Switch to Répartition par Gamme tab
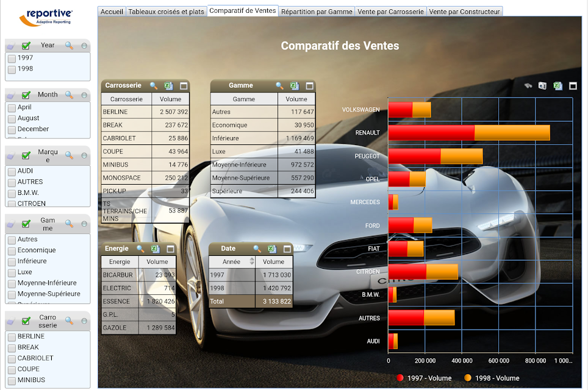This screenshot has width=588, height=390. tap(317, 12)
